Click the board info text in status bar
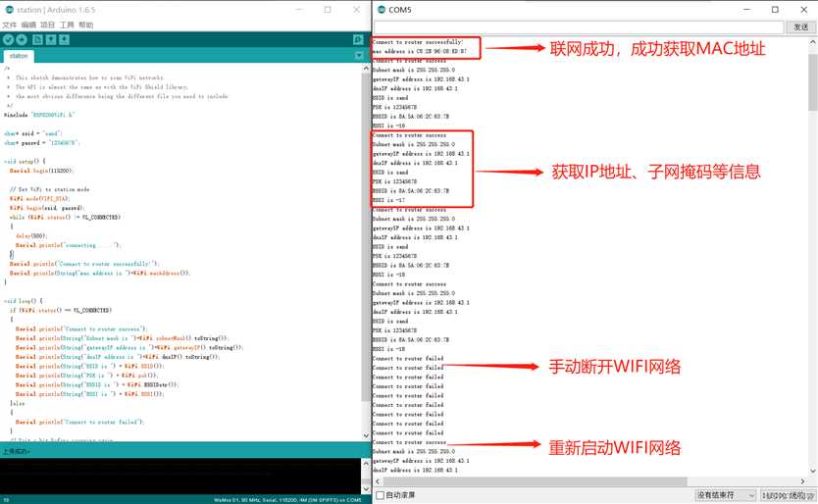This screenshot has height=504, width=818. [287, 500]
